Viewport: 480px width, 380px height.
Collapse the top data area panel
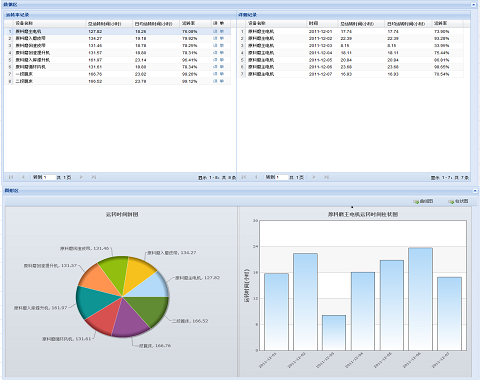(x=473, y=4)
